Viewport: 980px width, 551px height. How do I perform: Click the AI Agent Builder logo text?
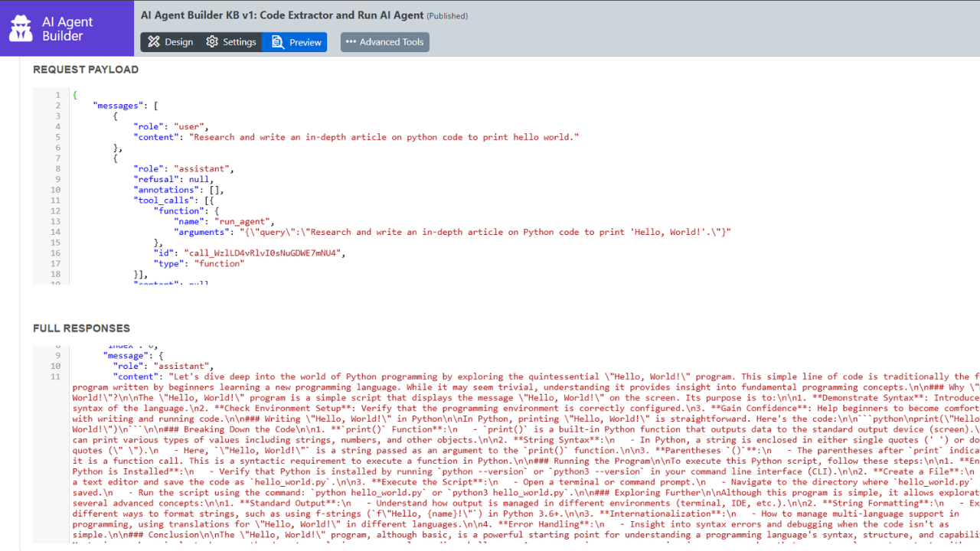coord(67,28)
